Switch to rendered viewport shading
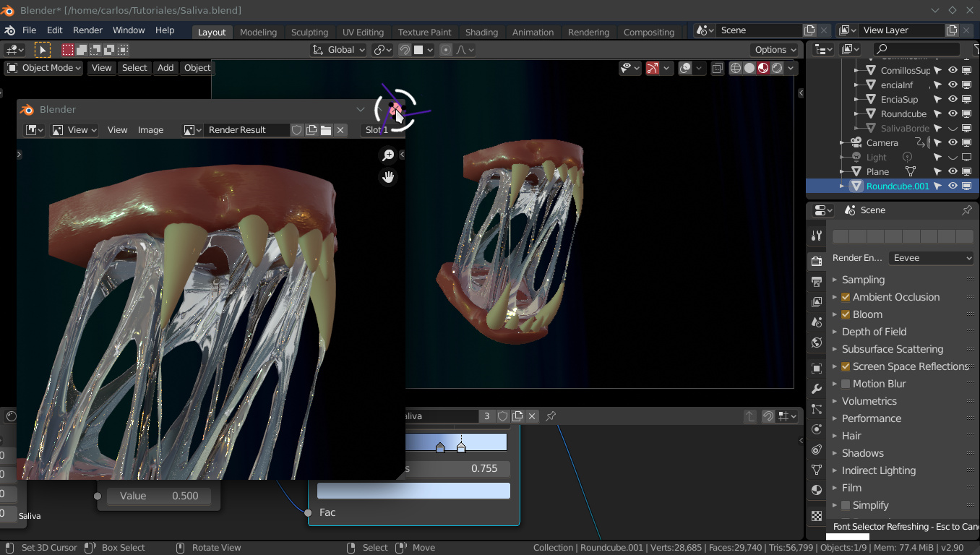 point(777,68)
